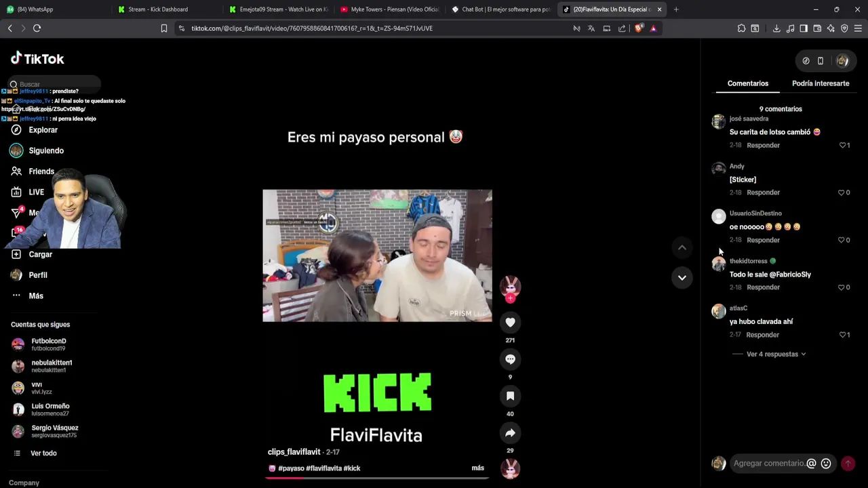Click the emoji picker in the comment box
868x488 pixels.
(826, 464)
